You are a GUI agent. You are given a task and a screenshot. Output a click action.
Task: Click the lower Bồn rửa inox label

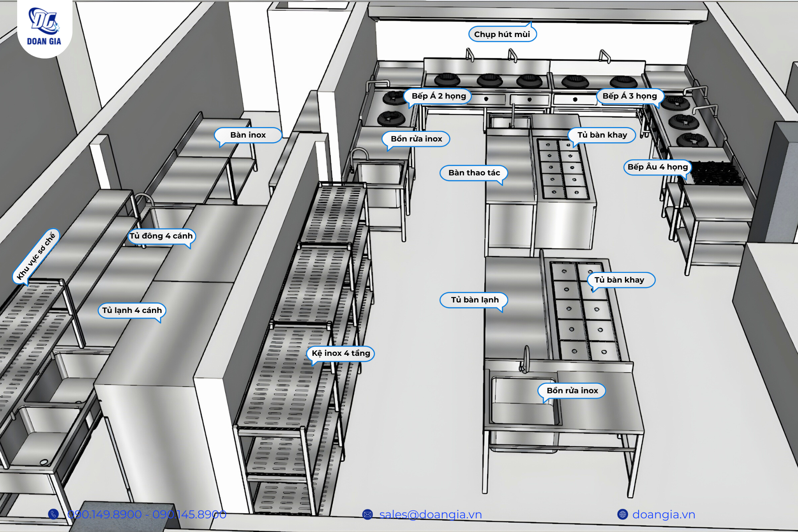coord(572,391)
